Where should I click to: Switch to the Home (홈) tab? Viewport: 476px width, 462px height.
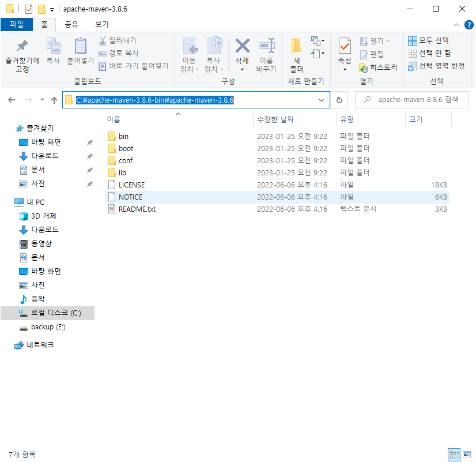pyautogui.click(x=44, y=24)
